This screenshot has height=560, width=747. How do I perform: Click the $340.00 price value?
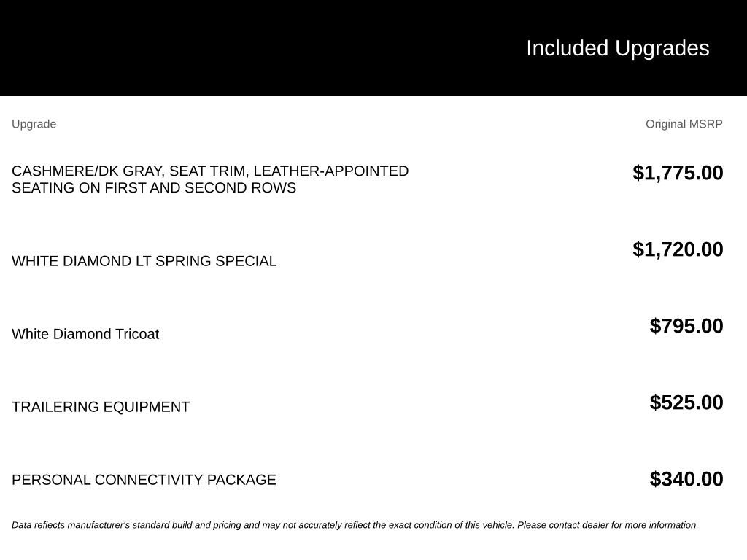pos(686,479)
